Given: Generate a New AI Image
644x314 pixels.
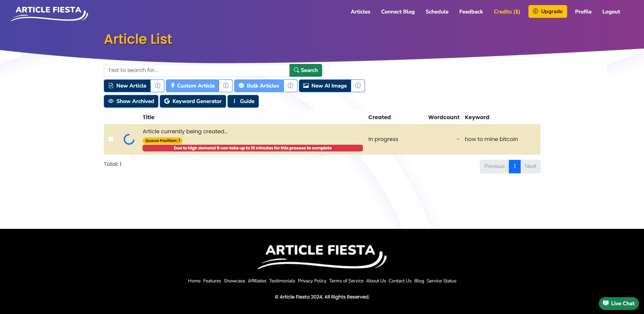Looking at the screenshot, I should coord(325,86).
